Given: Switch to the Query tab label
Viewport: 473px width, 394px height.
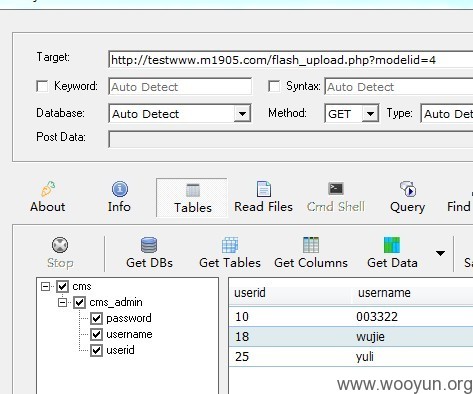Looking at the screenshot, I should (x=408, y=207).
